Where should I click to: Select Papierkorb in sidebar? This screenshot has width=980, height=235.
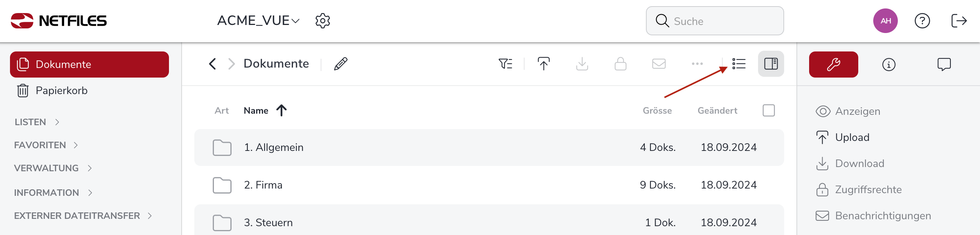(x=61, y=91)
